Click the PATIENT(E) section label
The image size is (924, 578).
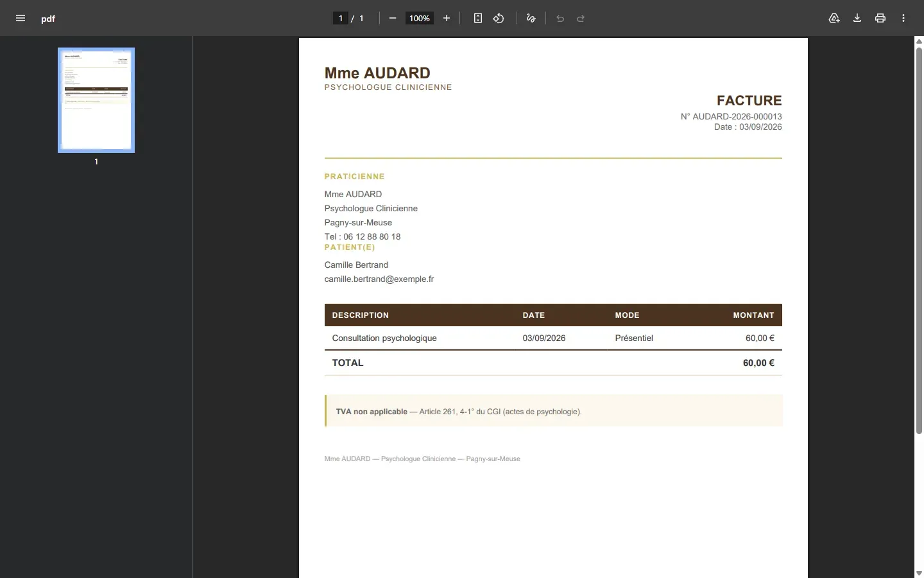350,247
